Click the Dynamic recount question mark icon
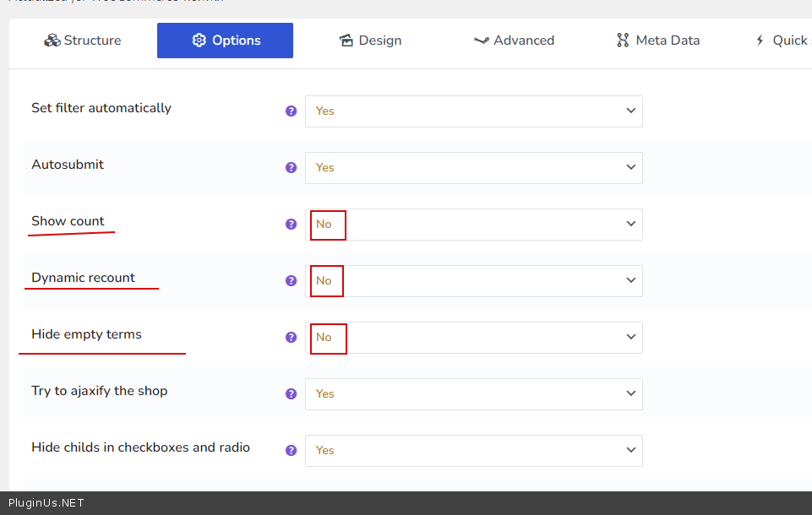 coord(291,280)
